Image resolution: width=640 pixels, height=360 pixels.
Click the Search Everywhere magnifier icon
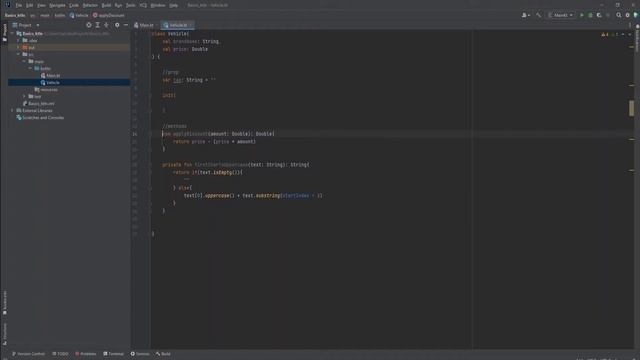coord(619,15)
